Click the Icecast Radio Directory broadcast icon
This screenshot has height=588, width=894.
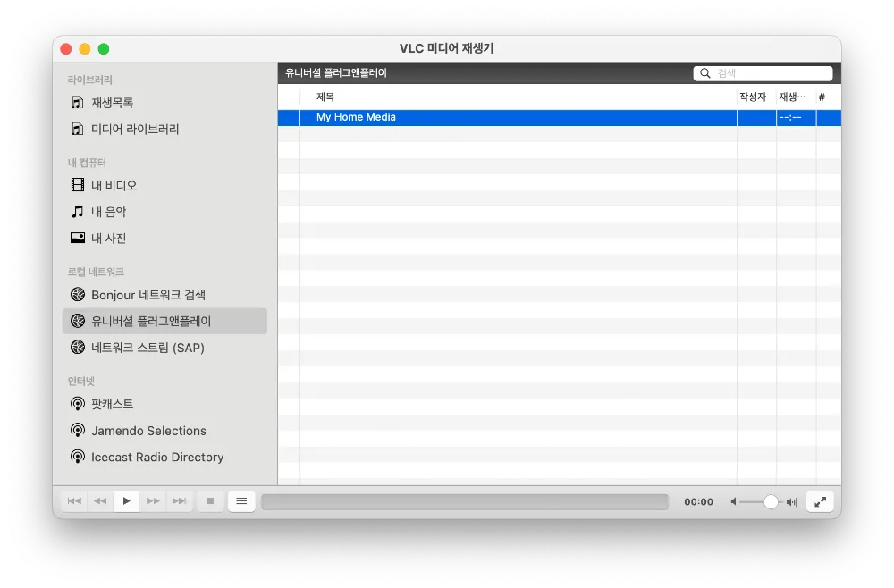[x=78, y=457]
